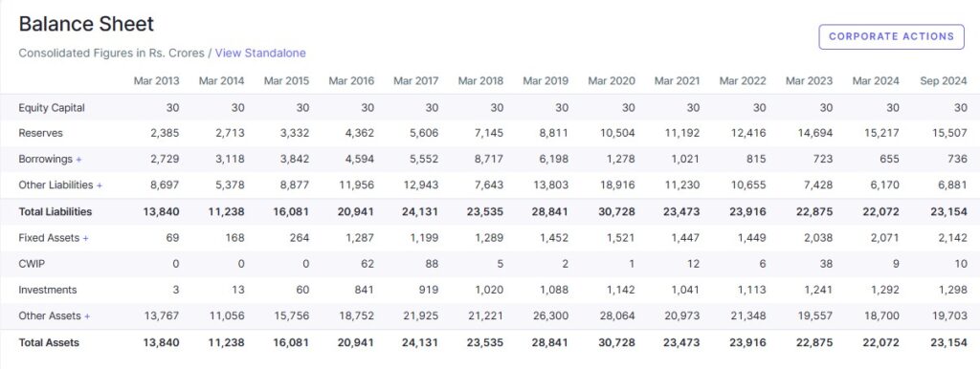The width and height of the screenshot is (980, 369).
Task: Select Mar 2020 Total Assets value 30,728
Action: point(616,343)
